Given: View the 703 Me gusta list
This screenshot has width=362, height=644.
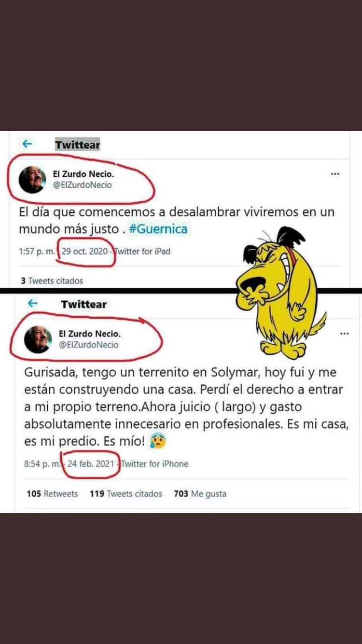Looking at the screenshot, I should pos(200,494).
